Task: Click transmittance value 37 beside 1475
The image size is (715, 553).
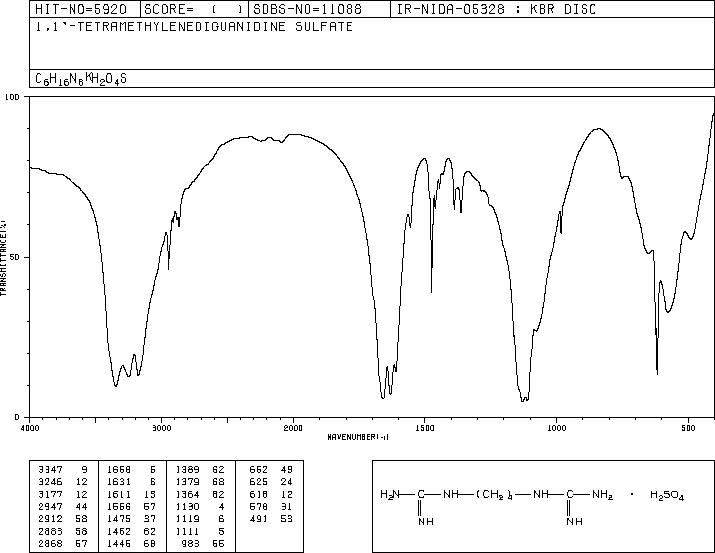Action: [x=150, y=519]
